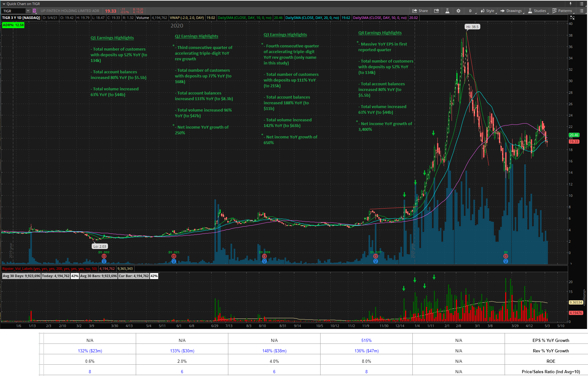Viewport: 588px width, 383px height.
Task: Click the blue lightbulb icon under $0.008
Action: coord(264,261)
